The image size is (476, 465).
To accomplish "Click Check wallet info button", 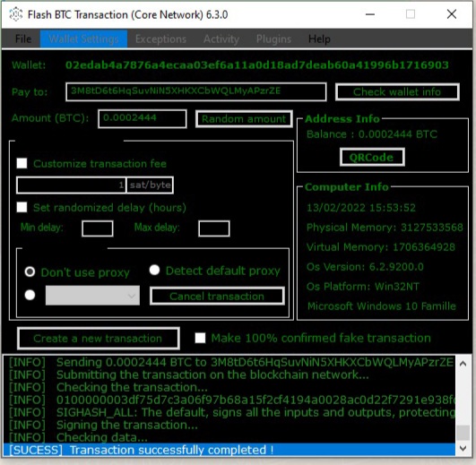I will tap(397, 92).
